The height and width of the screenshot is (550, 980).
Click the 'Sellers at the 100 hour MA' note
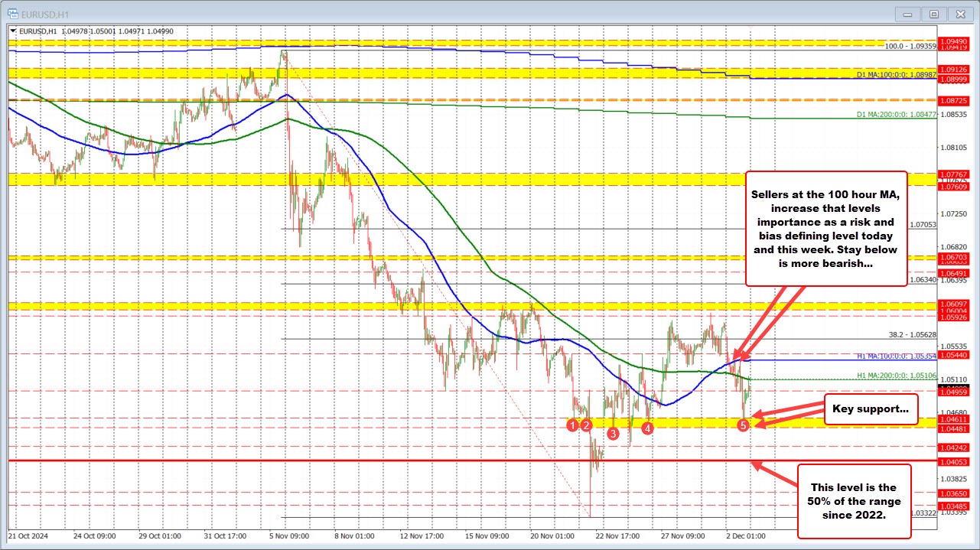pyautogui.click(x=826, y=229)
